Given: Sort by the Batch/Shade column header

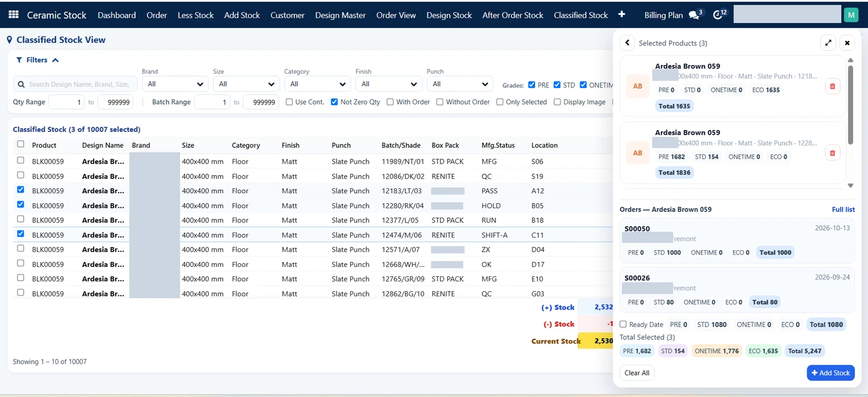Looking at the screenshot, I should click(x=401, y=146).
